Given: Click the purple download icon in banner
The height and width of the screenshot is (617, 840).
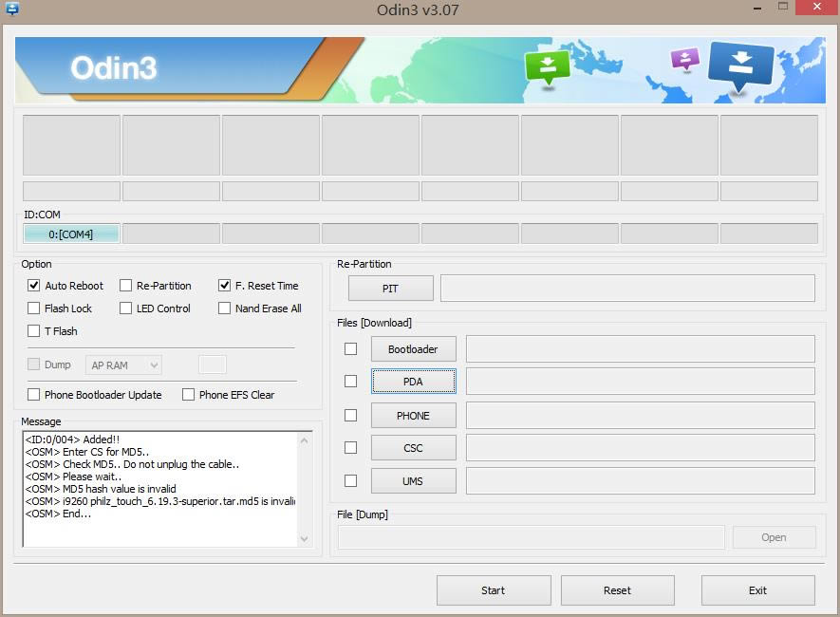Looking at the screenshot, I should pos(684,60).
